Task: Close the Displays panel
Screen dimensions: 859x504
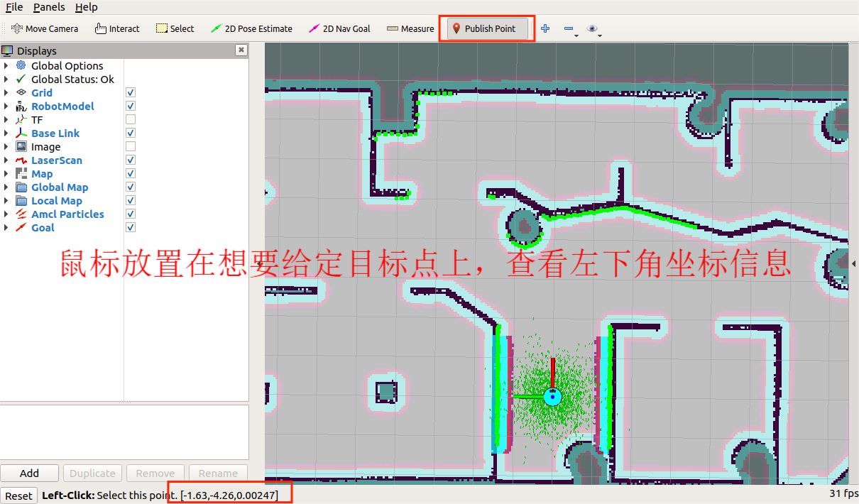Action: [241, 50]
